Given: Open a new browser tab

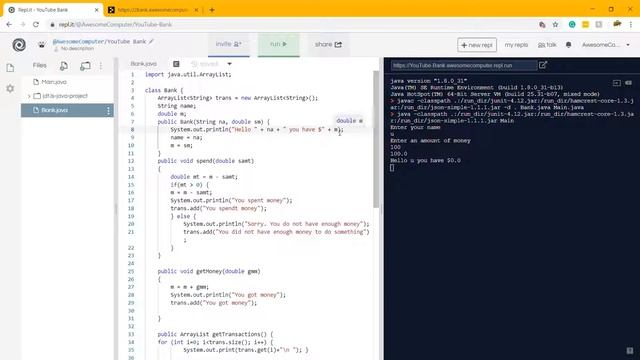Looking at the screenshot, I should pyautogui.click(x=212, y=10).
